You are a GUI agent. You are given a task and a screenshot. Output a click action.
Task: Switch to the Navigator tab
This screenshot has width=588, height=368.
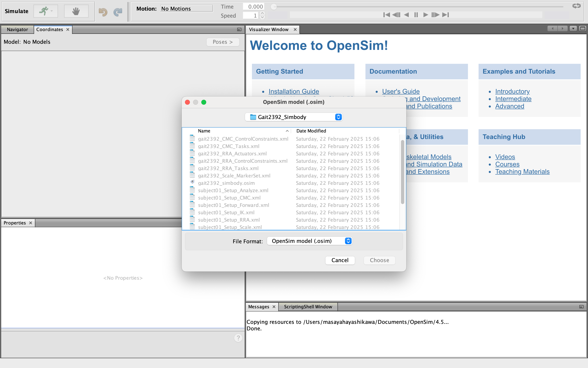click(17, 29)
